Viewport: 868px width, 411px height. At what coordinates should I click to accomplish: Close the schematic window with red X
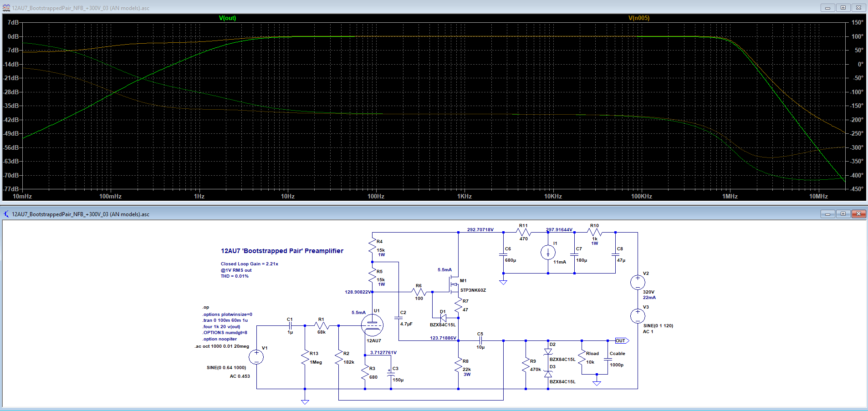tap(858, 214)
